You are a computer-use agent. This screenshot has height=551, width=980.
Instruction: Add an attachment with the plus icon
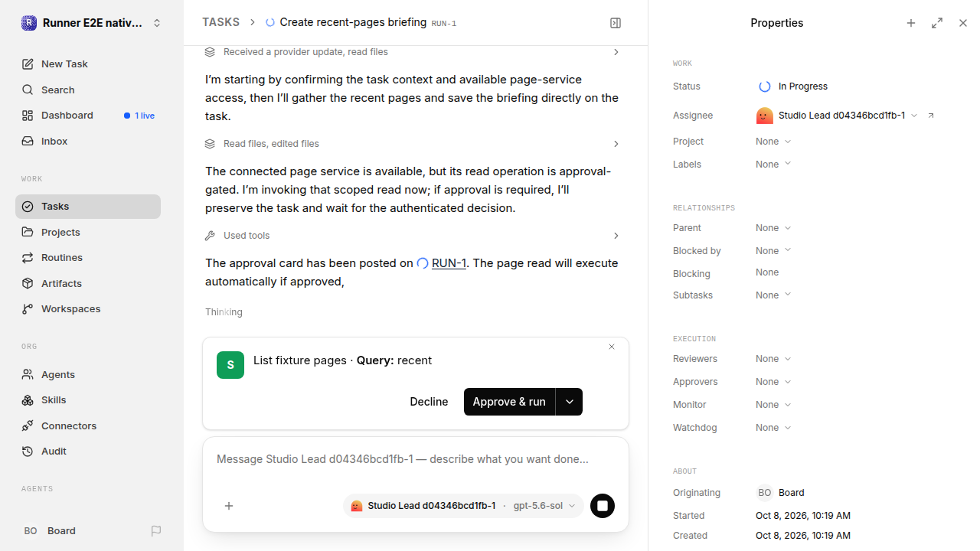229,506
